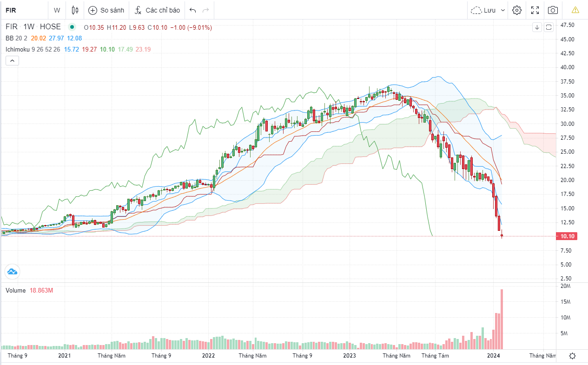Image resolution: width=588 pixels, height=365 pixels.
Task: Open the candlestick chart style menu
Action: coord(75,10)
